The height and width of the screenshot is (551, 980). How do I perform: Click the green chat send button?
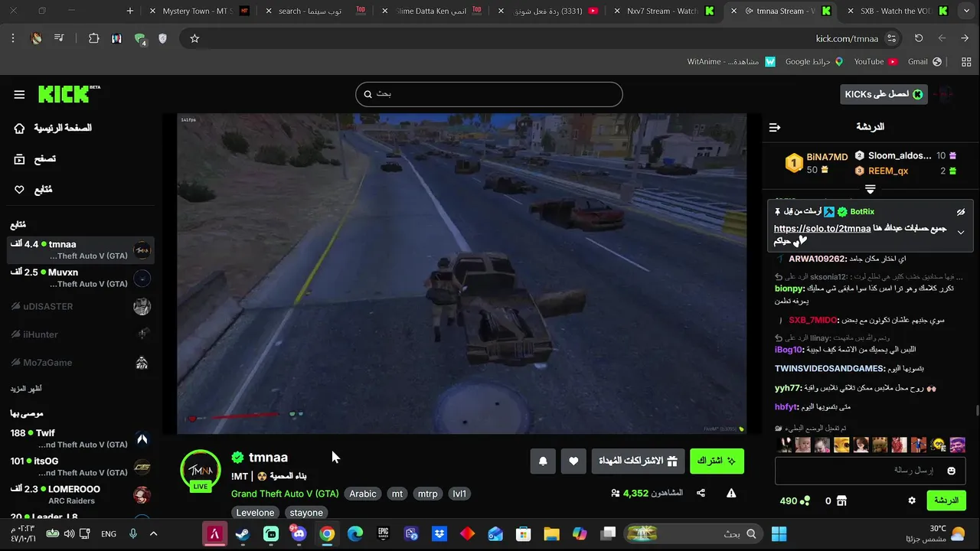click(x=946, y=500)
